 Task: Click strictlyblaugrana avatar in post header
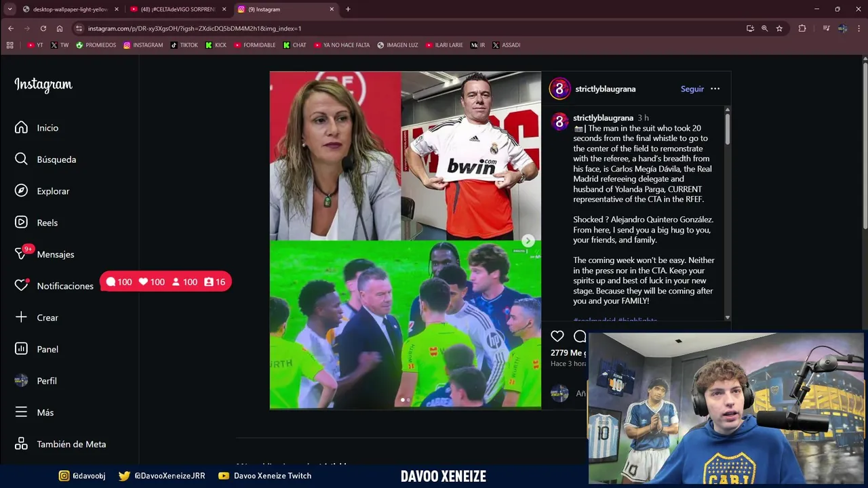pos(559,89)
